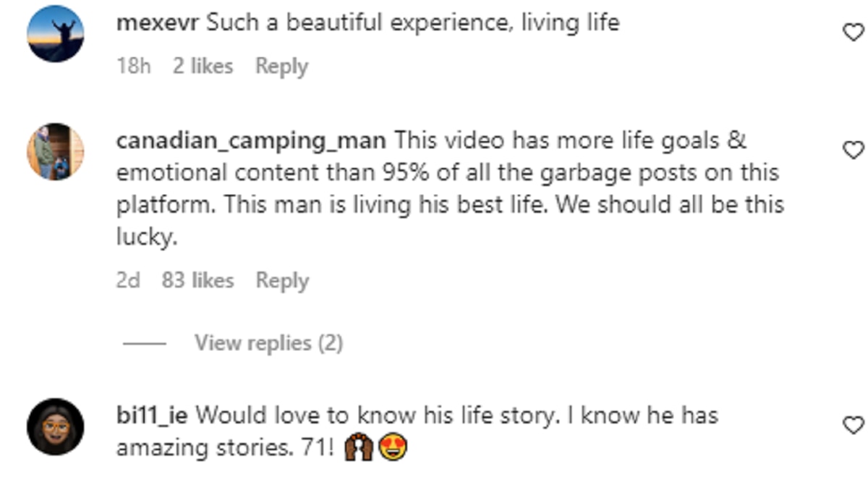Click the heart-eyes emoji in bi11_ie's comment

click(393, 448)
